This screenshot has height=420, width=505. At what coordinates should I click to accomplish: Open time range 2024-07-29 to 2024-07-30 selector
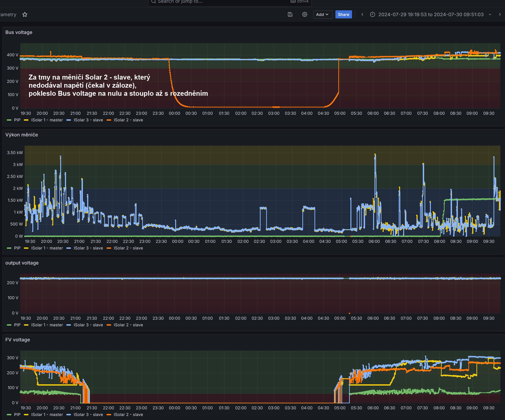[x=430, y=15]
